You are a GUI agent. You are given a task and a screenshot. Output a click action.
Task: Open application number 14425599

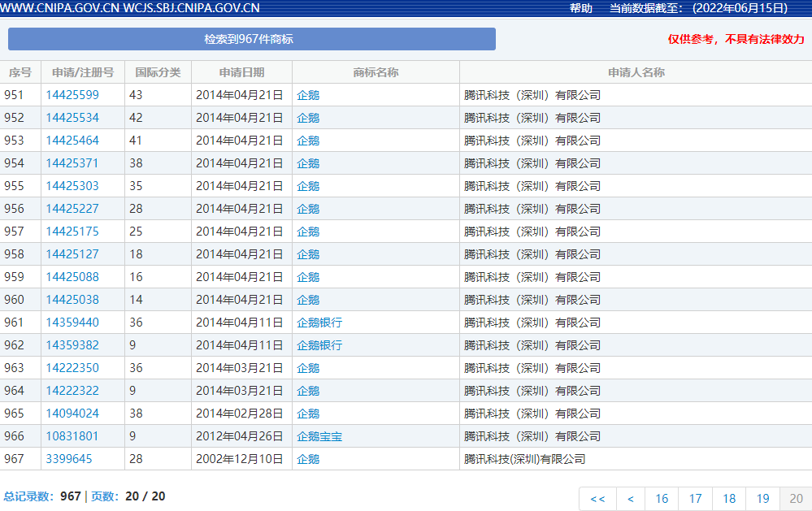coord(72,95)
